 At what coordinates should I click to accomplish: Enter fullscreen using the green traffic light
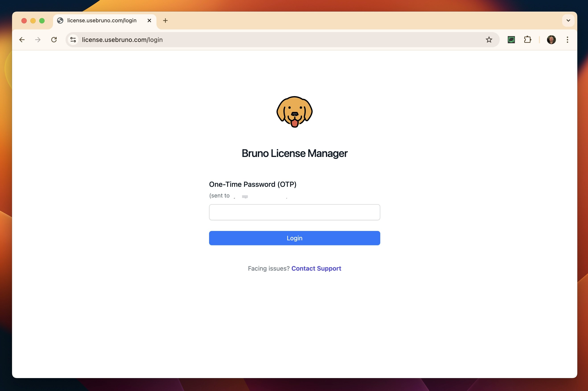pos(42,21)
